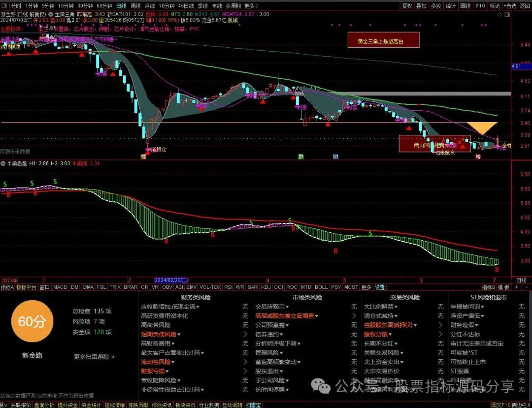This screenshot has width=532, height=408.
Task: Switch to the 分时 time-share tab
Action: click(x=16, y=6)
